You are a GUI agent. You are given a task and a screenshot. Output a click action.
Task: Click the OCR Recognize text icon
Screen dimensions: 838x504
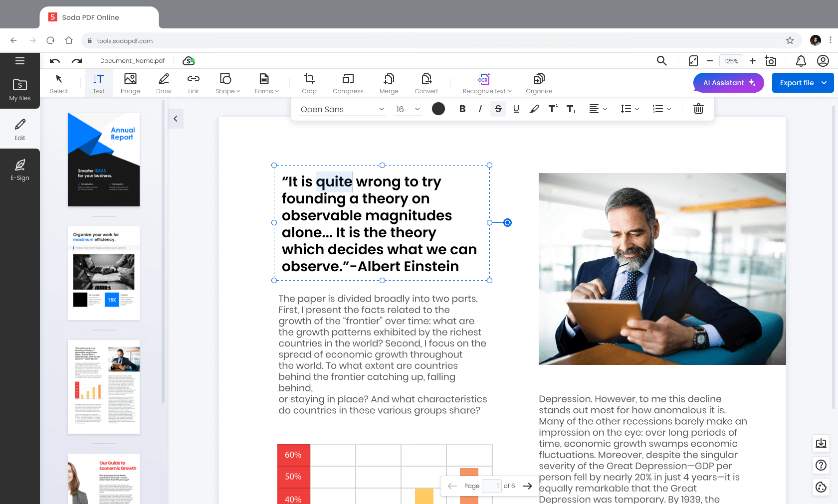tap(484, 79)
